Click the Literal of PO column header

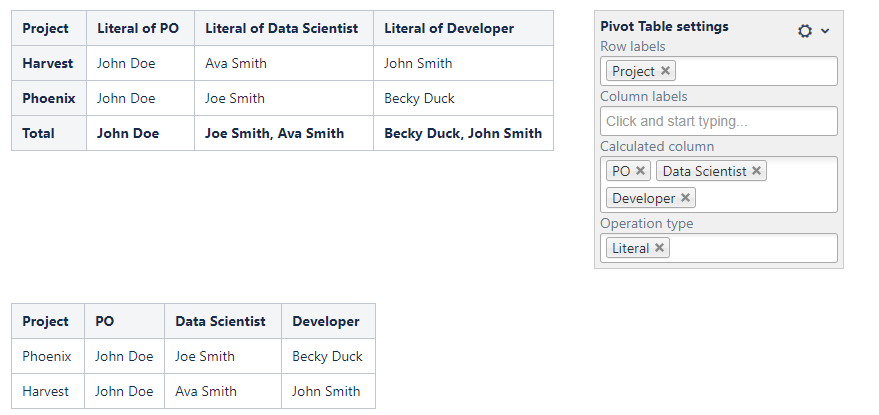point(138,28)
